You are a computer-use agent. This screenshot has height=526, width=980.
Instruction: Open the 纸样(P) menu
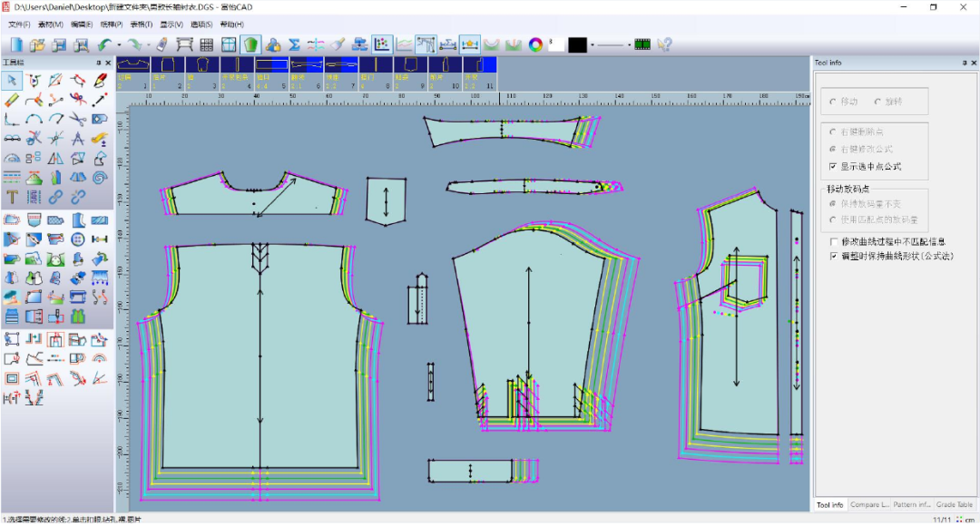112,24
